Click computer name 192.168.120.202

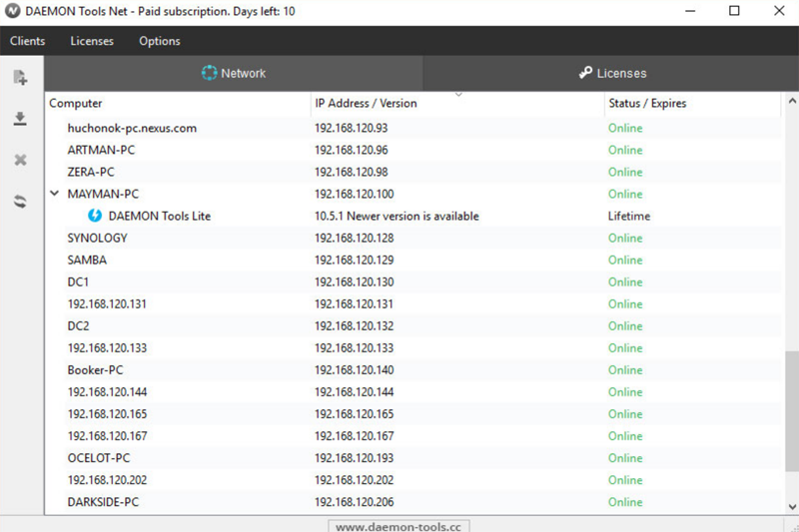coord(107,479)
